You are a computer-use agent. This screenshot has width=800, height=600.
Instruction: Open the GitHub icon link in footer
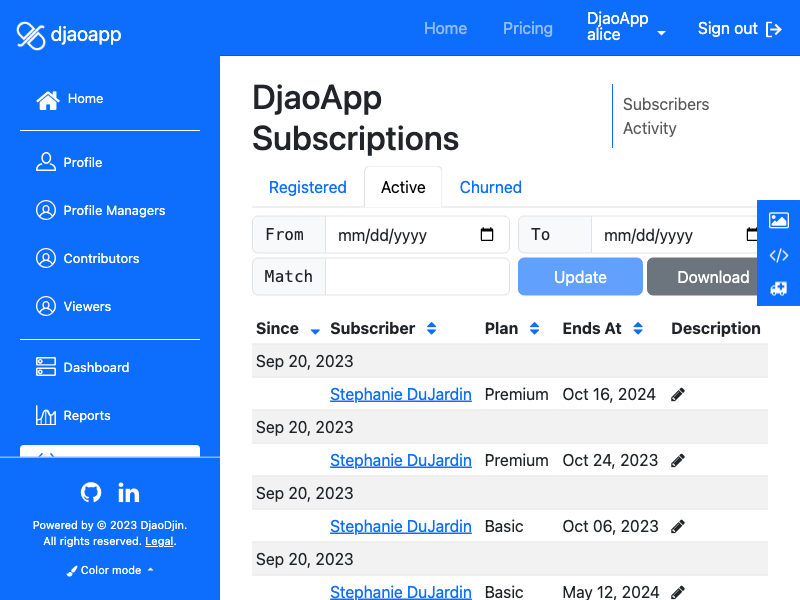tap(91, 493)
